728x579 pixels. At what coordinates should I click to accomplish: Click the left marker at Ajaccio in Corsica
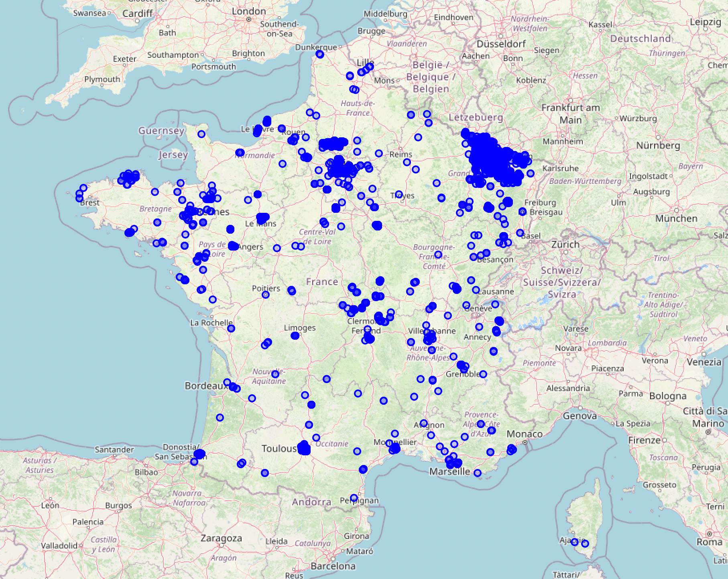pos(575,542)
